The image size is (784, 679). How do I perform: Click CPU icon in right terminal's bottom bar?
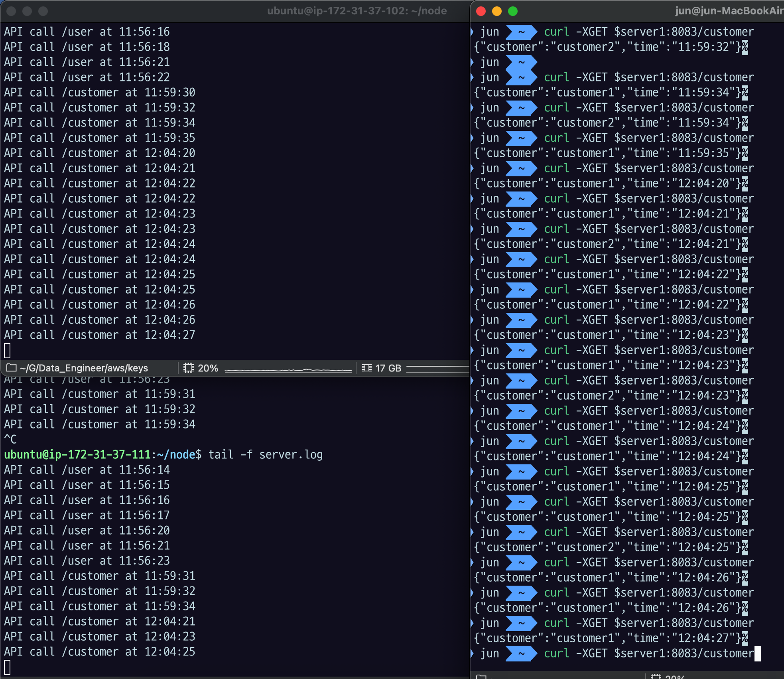pyautogui.click(x=656, y=677)
